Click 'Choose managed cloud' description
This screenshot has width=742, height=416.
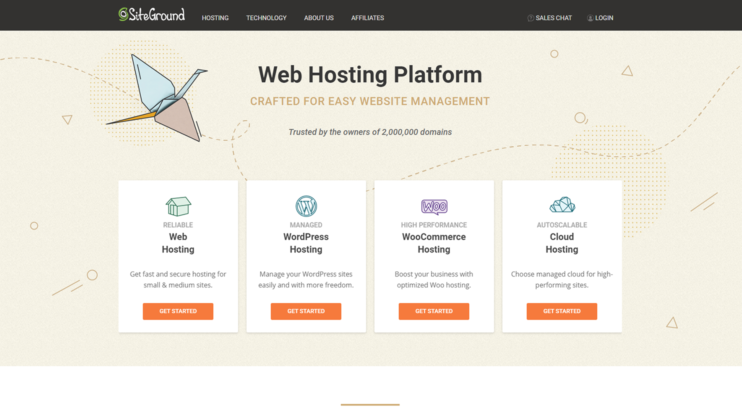(x=562, y=279)
